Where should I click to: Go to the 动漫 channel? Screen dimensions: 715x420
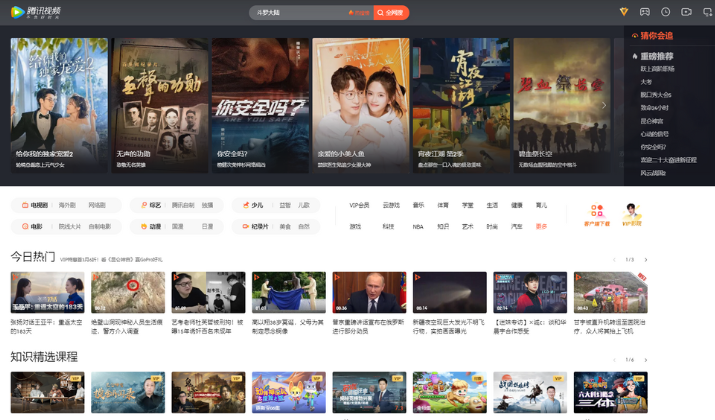151,227
